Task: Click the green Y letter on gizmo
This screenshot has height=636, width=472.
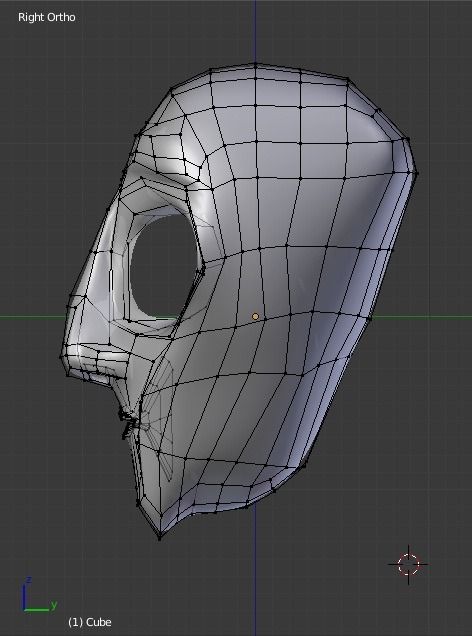Action: click(54, 605)
